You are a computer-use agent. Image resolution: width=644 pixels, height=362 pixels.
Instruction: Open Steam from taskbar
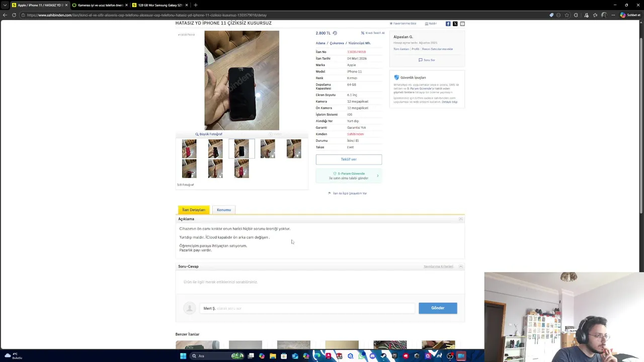383,356
